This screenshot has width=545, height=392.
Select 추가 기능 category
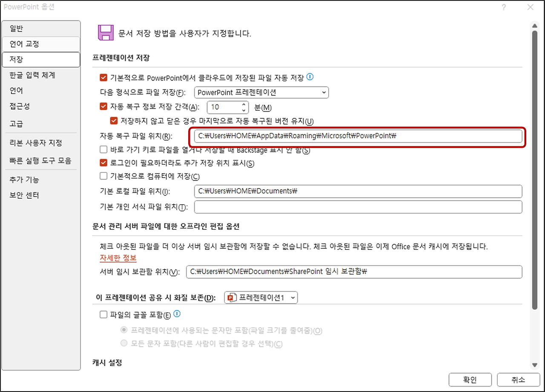tap(40, 180)
